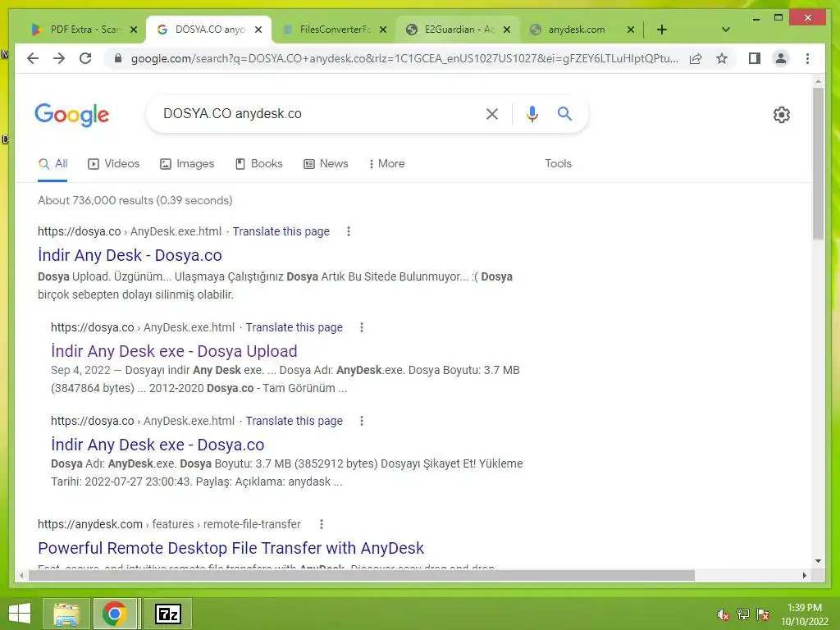Filter results by Books
The height and width of the screenshot is (630, 840).
258,164
